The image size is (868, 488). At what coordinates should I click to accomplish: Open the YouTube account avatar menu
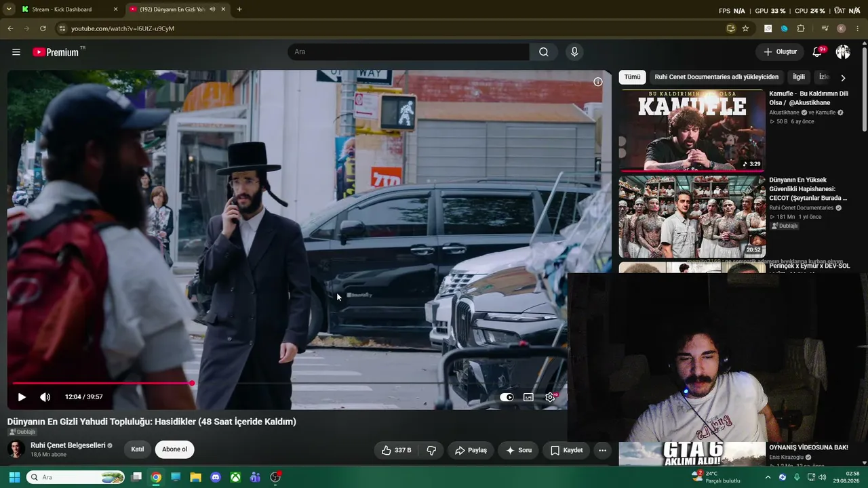(x=843, y=52)
